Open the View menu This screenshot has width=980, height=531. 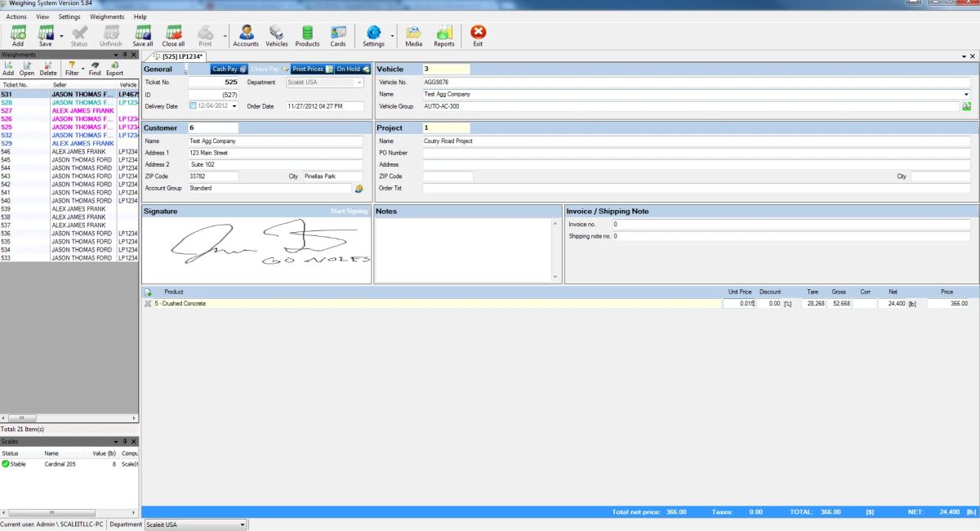point(42,16)
